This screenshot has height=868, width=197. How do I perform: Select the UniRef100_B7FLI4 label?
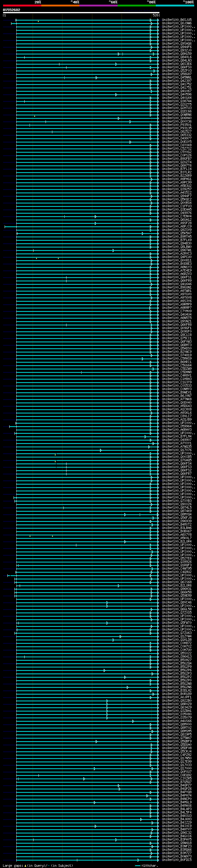click(177, 169)
